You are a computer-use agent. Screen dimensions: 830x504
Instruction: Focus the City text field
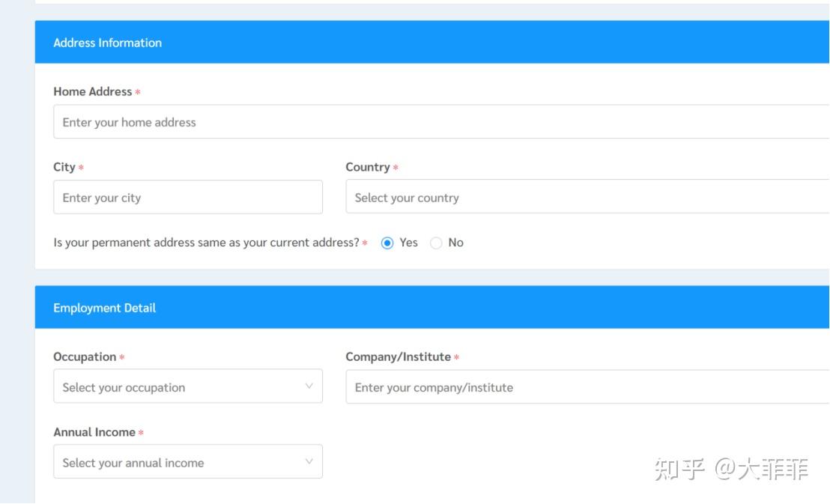click(187, 198)
